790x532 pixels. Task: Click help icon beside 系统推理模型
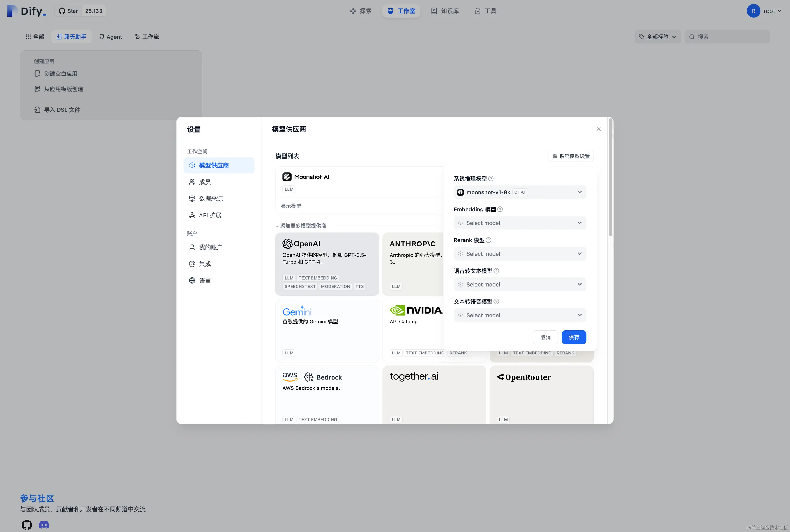tap(491, 179)
